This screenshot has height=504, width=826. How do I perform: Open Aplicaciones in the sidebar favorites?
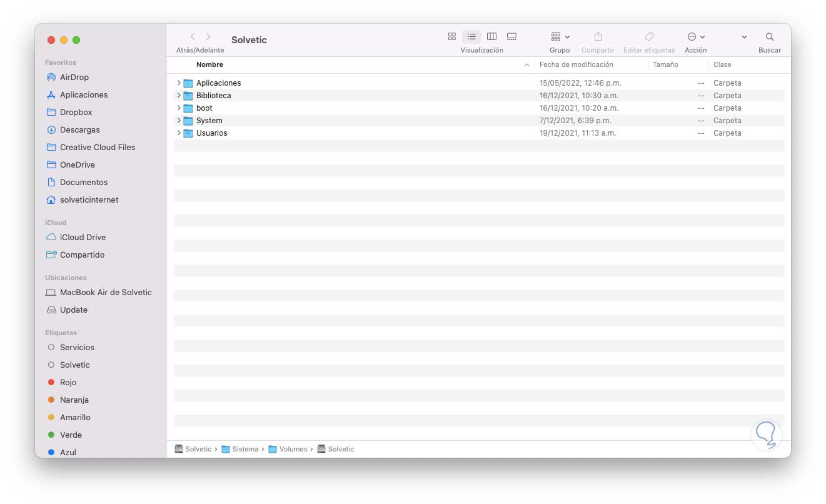(x=77, y=95)
